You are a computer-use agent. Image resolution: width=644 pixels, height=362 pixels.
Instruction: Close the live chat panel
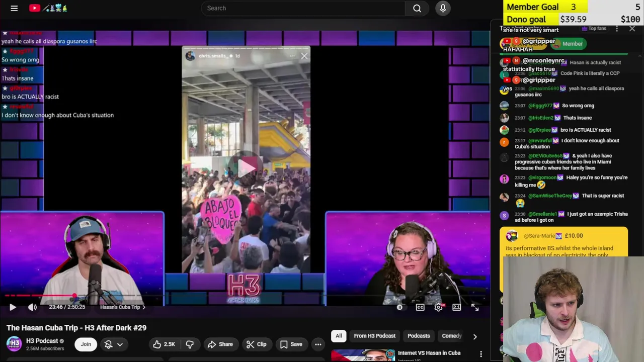[x=632, y=29]
